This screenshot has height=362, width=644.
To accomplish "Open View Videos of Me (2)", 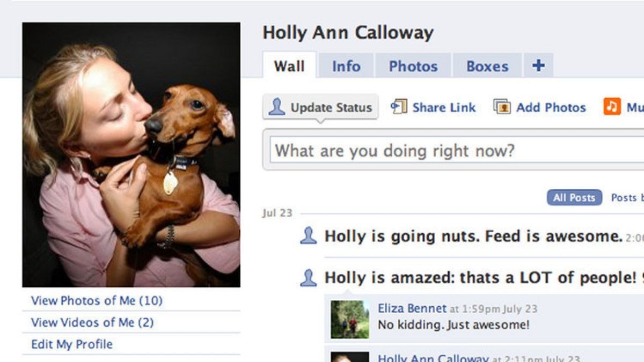I will coord(92,322).
